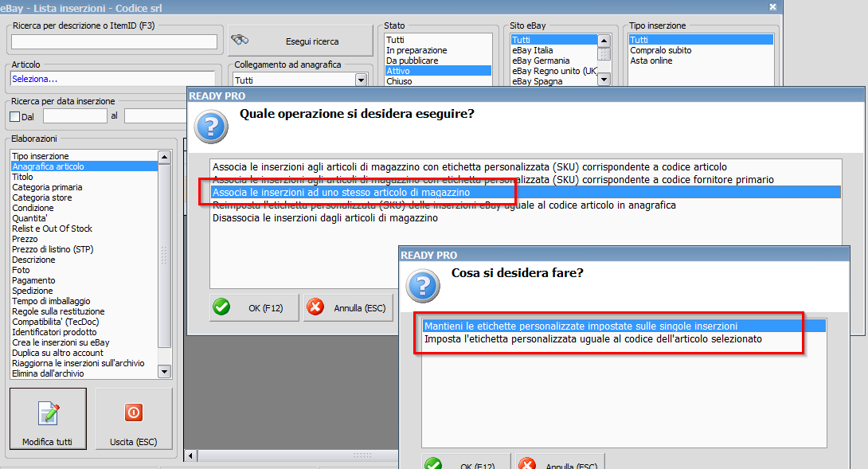This screenshot has width=868, height=469.
Task: Click down arrow of Elaborazioni list scrollbar
Action: coord(164,372)
